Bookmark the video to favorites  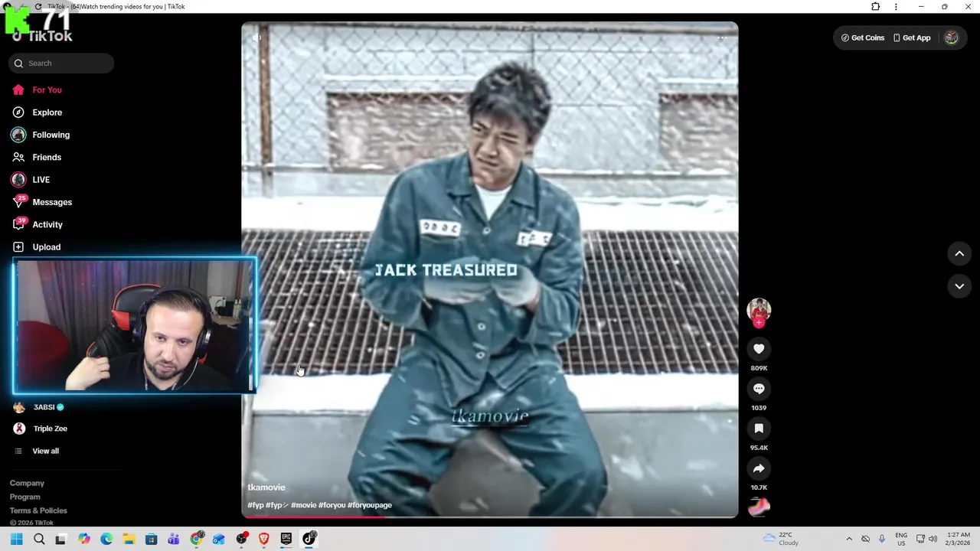[x=759, y=429]
